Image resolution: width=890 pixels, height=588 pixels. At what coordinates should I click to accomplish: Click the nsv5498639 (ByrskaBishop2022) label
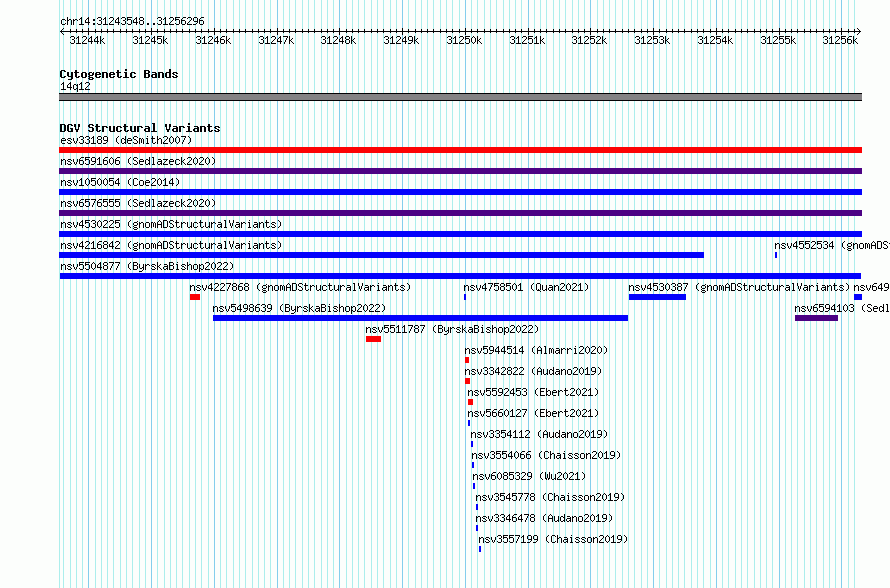tap(299, 308)
